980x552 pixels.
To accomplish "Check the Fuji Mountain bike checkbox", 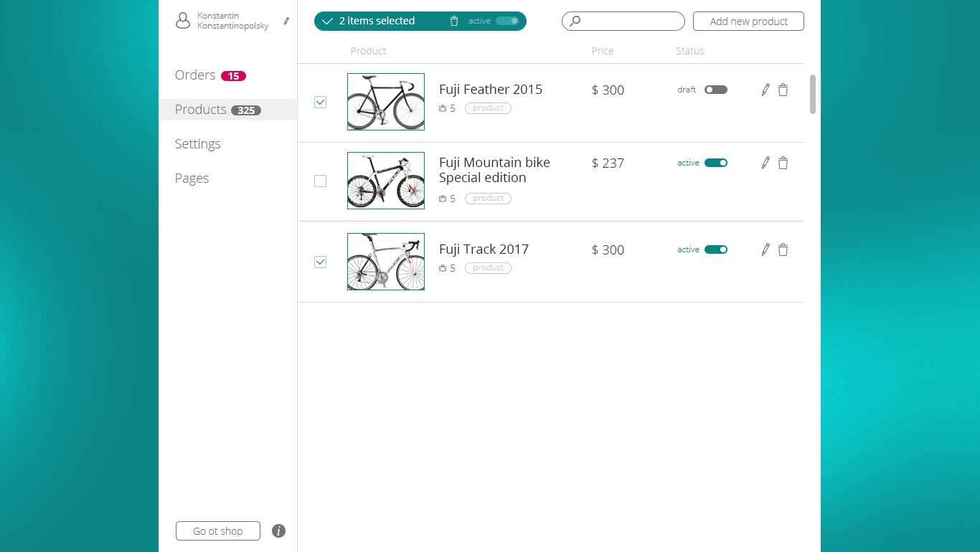I will pos(321,181).
